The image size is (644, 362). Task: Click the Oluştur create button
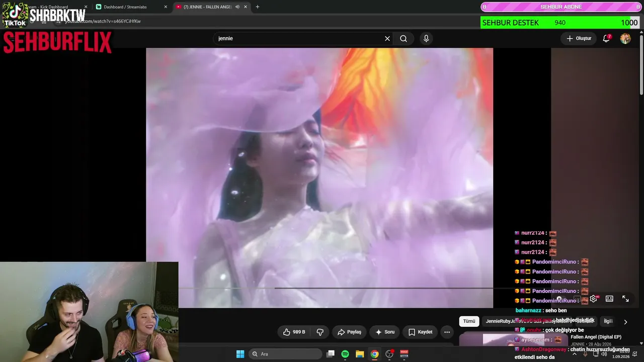[x=579, y=38]
